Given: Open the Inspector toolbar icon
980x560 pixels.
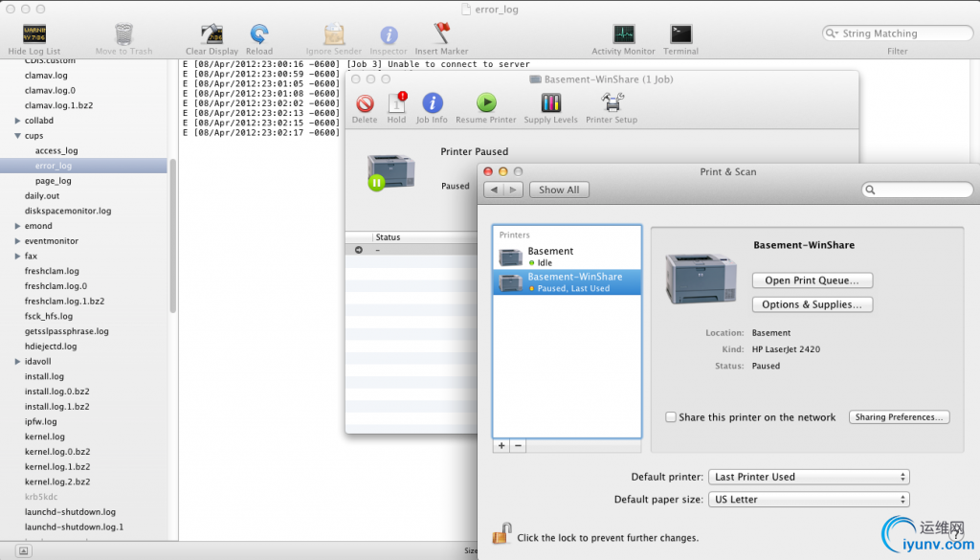Looking at the screenshot, I should pyautogui.click(x=389, y=34).
